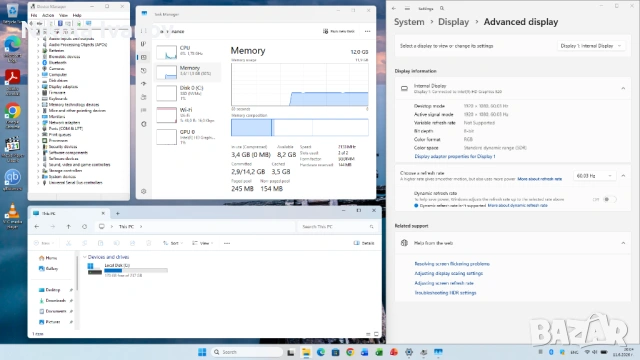The width and height of the screenshot is (640, 360).
Task: Open Action menu in Device Manager
Action: pyautogui.click(x=48, y=15)
